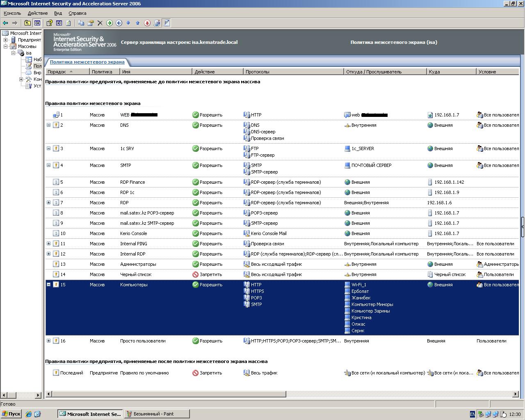Expand rule 16 Просто пользователи details
525x420 pixels.
coord(48,341)
